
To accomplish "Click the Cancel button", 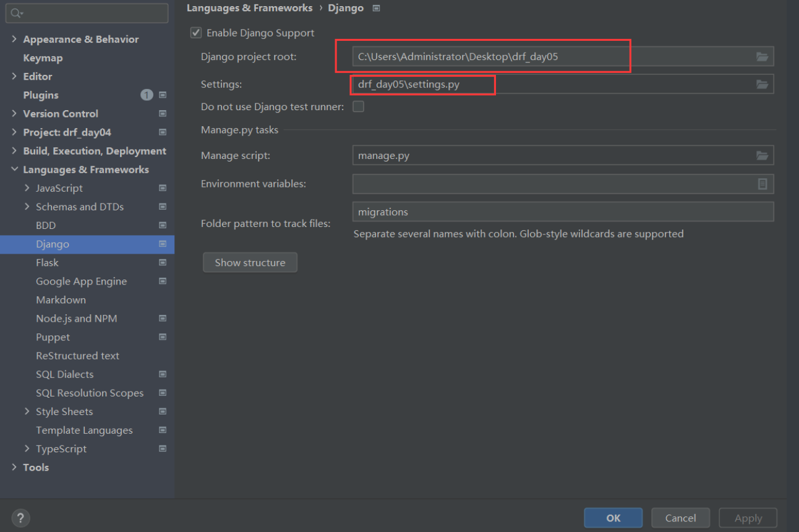I will click(680, 518).
